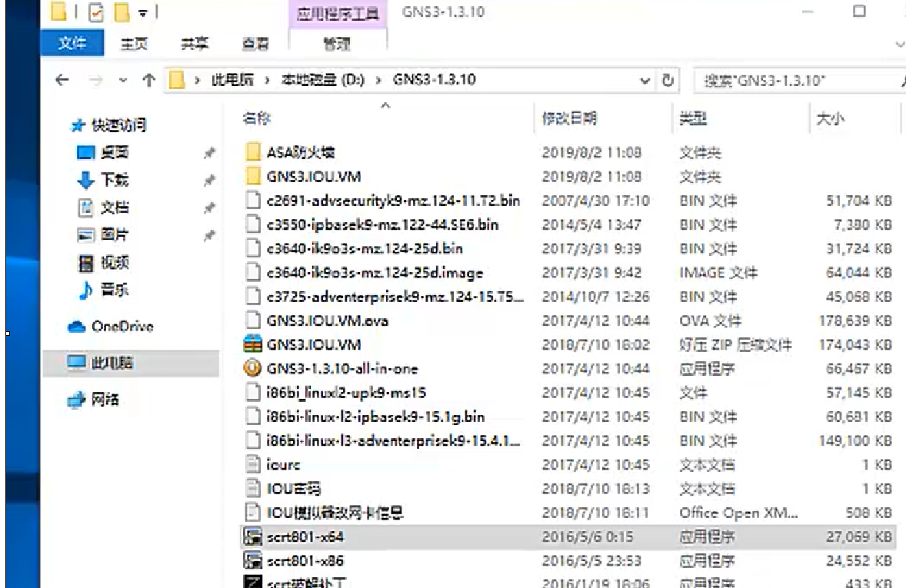906x588 pixels.
Task: Click the 2007/4/30 17:10 date cell
Action: 596,201
